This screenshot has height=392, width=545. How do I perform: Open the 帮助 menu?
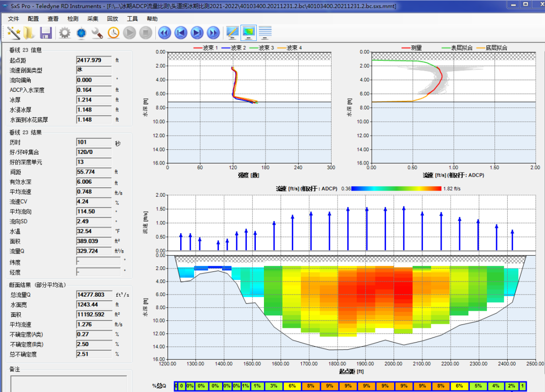[x=152, y=19]
